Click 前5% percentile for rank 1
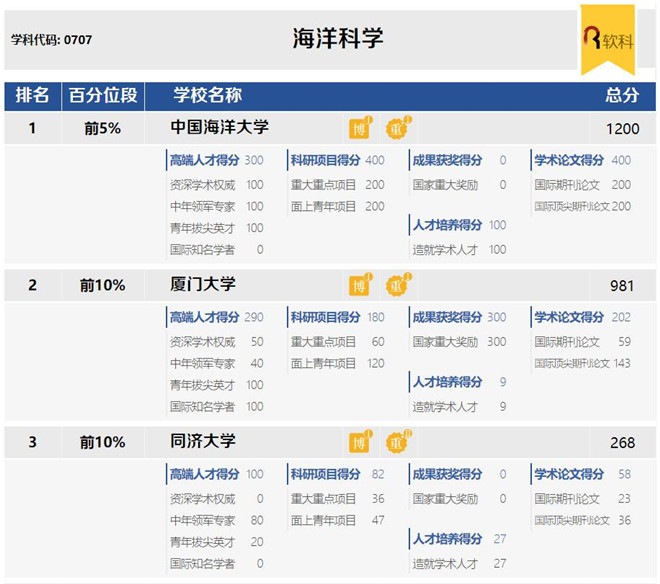The height and width of the screenshot is (584, 660). [103, 128]
